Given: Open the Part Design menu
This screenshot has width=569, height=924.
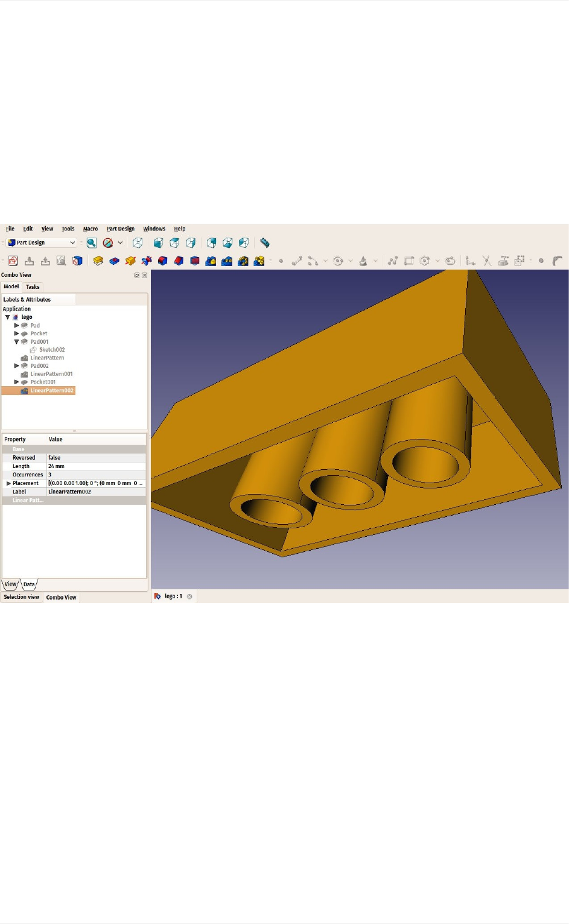Looking at the screenshot, I should click(121, 229).
